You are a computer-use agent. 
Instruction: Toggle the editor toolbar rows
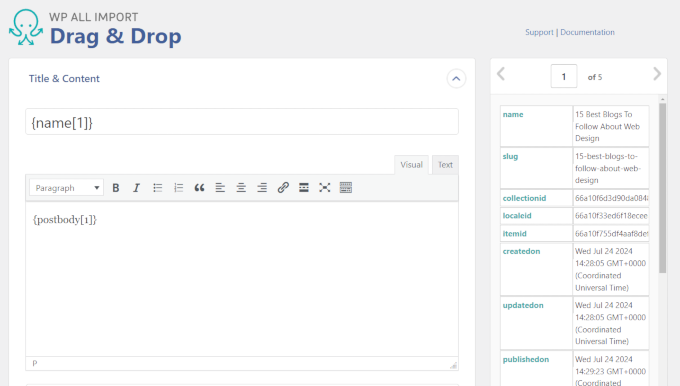[346, 188]
